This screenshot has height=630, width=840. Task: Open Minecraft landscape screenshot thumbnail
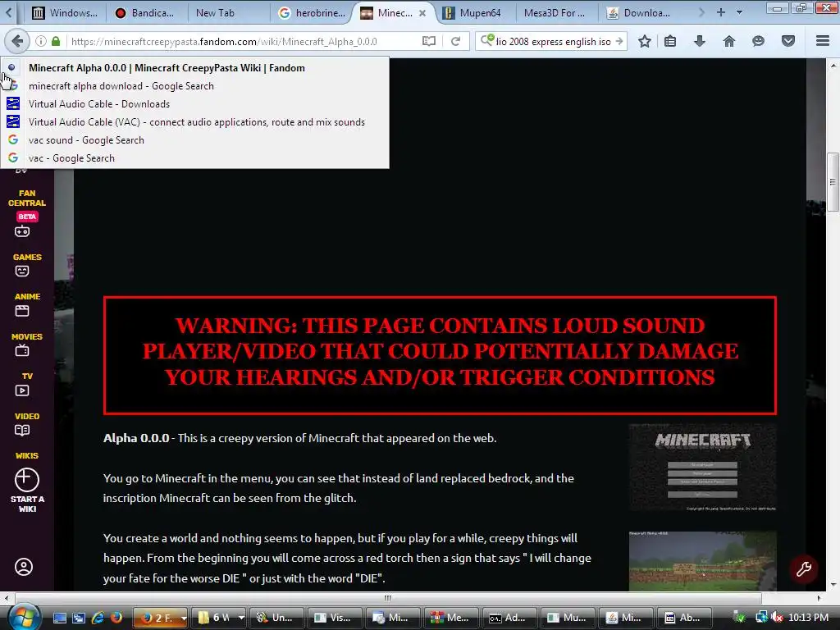click(702, 561)
